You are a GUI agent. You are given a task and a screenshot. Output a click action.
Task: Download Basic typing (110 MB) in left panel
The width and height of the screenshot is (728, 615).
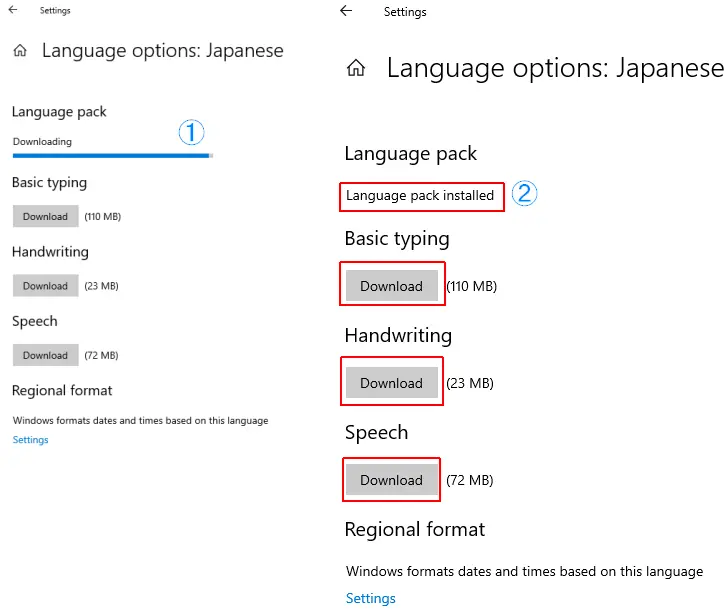[46, 216]
